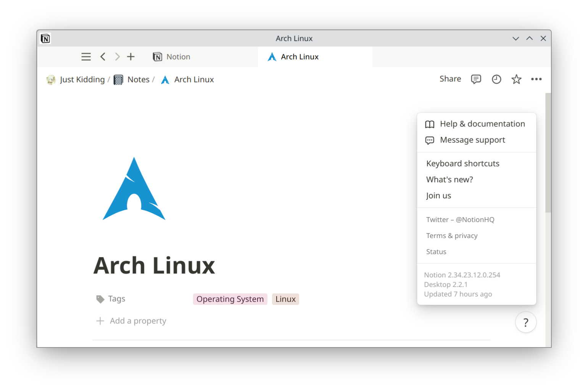This screenshot has width=588, height=391.
Task: Open the Notes breadcrumb
Action: coord(132,79)
